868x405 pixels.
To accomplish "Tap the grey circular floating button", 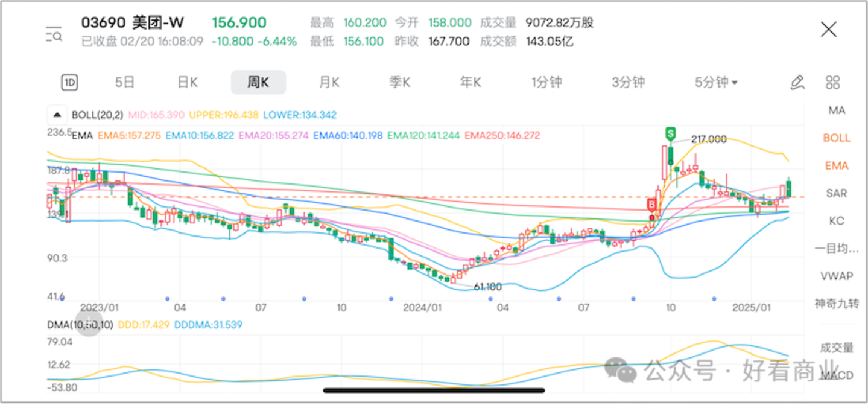I will click(x=89, y=320).
